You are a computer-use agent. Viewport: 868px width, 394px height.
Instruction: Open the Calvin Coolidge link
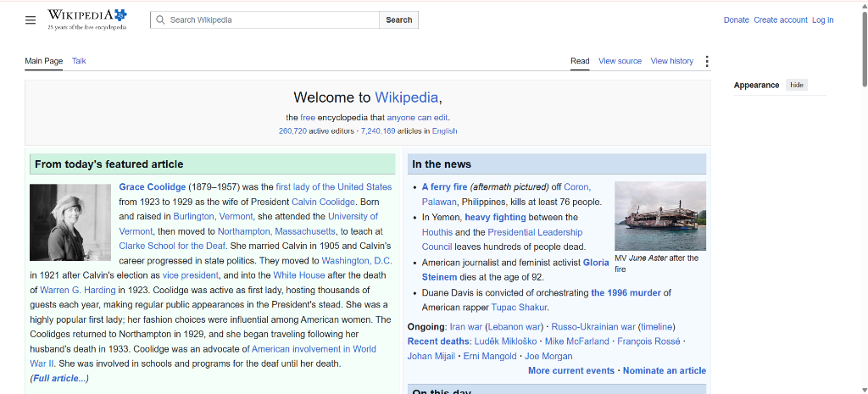323,202
